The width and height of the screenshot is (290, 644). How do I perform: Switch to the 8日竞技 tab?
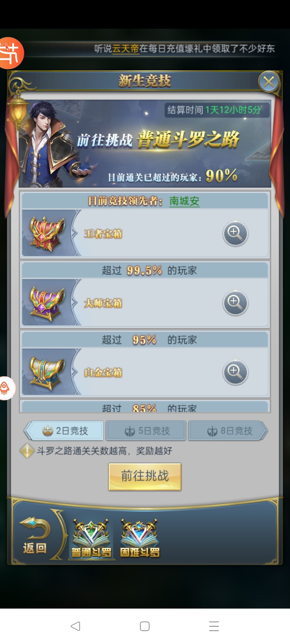(x=228, y=431)
